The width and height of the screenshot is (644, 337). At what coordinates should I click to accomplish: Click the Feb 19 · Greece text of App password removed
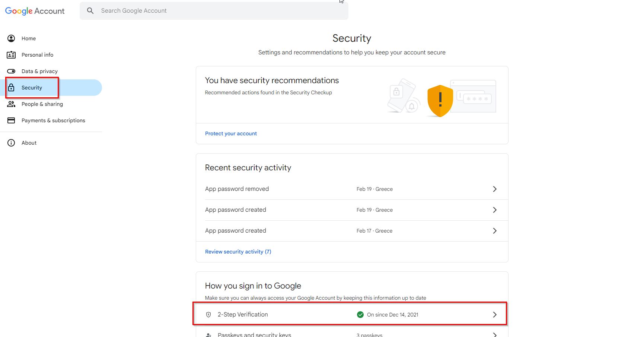(374, 189)
